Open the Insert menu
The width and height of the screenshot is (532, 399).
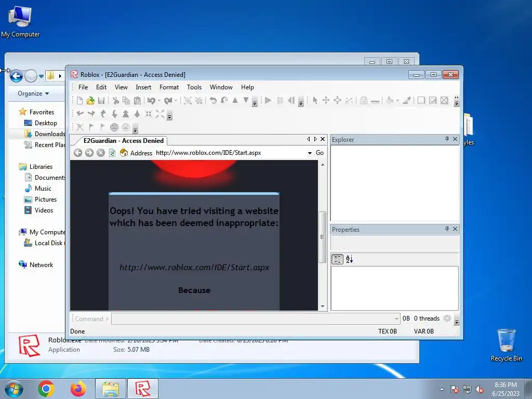point(143,87)
